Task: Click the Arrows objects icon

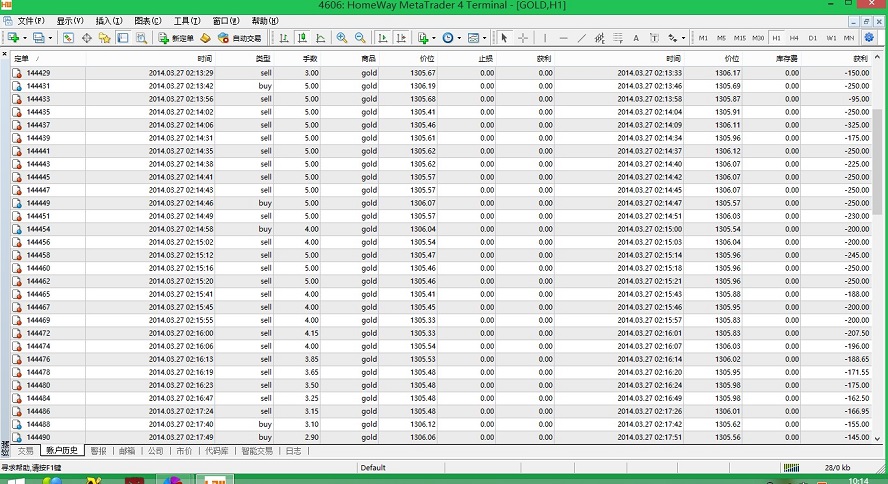Action: tap(673, 38)
